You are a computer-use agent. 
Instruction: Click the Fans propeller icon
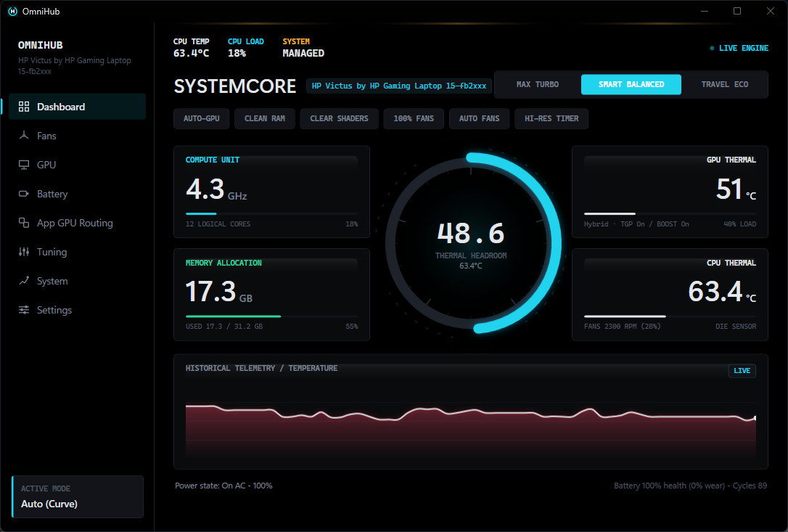pyautogui.click(x=24, y=135)
